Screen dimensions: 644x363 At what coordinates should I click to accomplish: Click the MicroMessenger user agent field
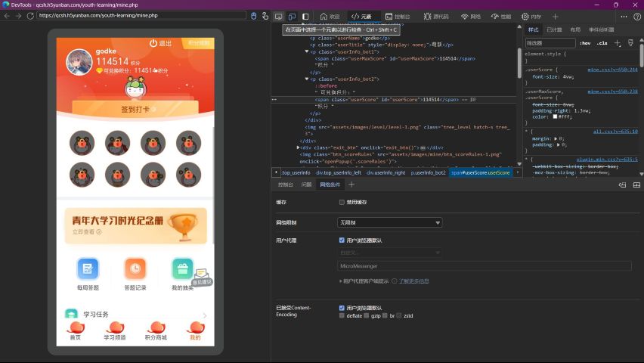coord(485,266)
